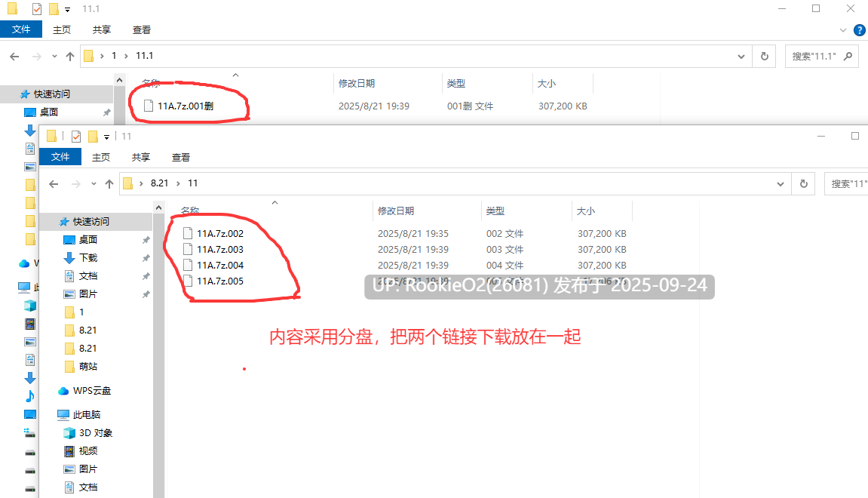Click sidebar scroll-up arrow in 11.1 window

pyautogui.click(x=120, y=81)
